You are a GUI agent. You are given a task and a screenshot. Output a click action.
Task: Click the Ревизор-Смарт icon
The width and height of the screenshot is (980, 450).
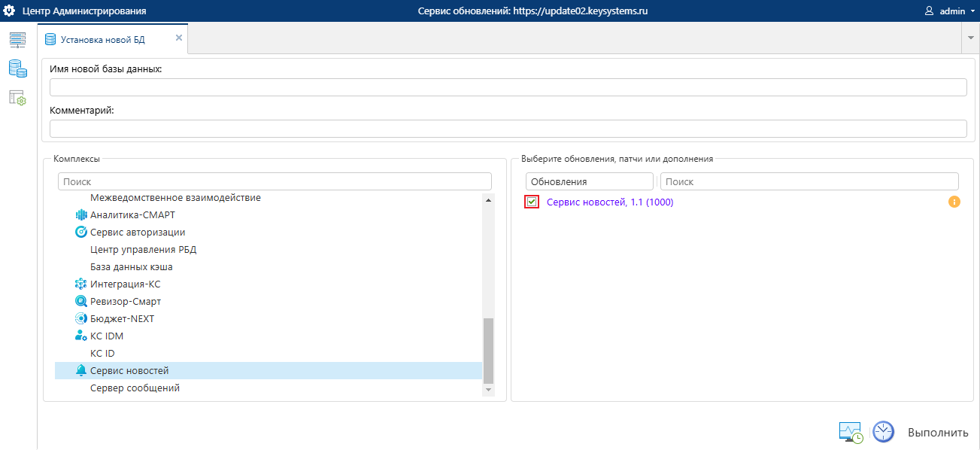coord(81,302)
